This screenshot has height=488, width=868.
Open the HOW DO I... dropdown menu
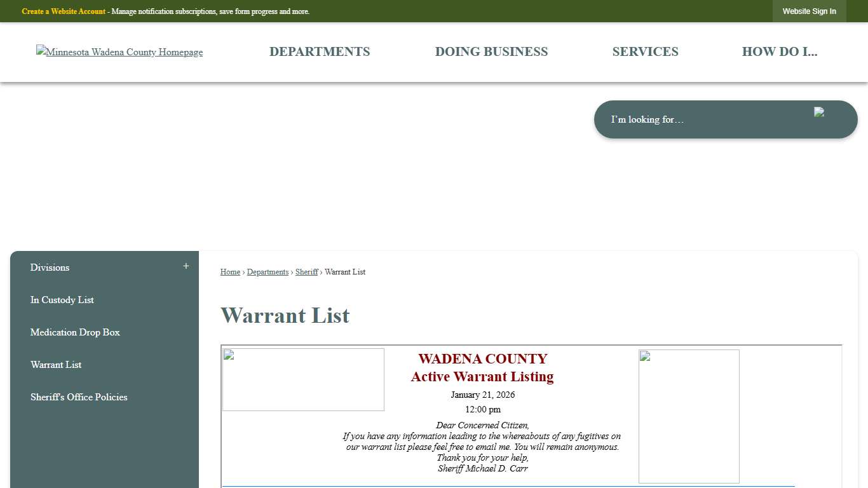780,51
